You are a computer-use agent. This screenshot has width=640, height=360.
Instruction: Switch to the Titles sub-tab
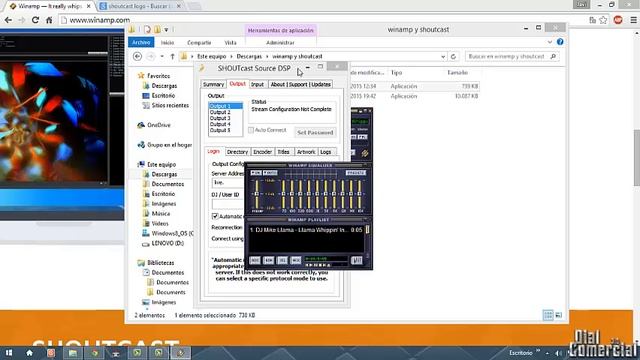coord(283,152)
